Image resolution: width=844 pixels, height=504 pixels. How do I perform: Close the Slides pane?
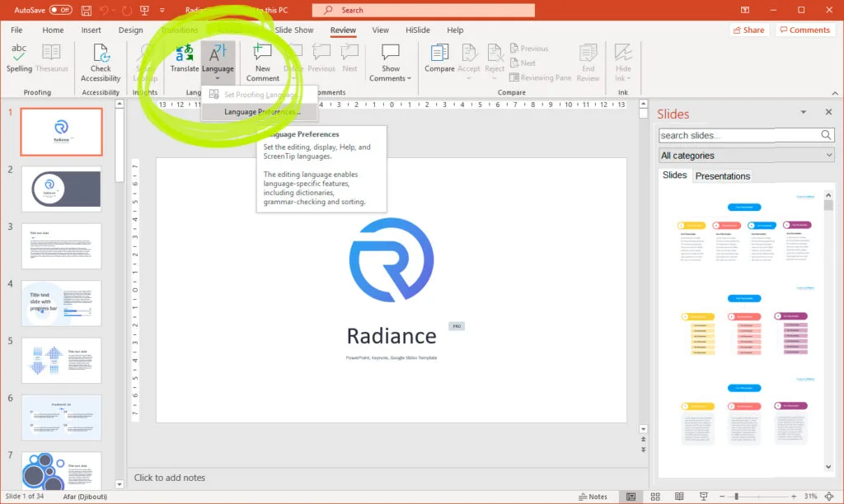coord(828,112)
